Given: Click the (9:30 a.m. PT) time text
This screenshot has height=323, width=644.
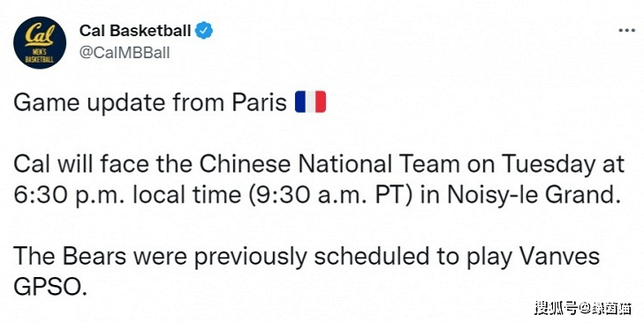Looking at the screenshot, I should click(330, 195).
